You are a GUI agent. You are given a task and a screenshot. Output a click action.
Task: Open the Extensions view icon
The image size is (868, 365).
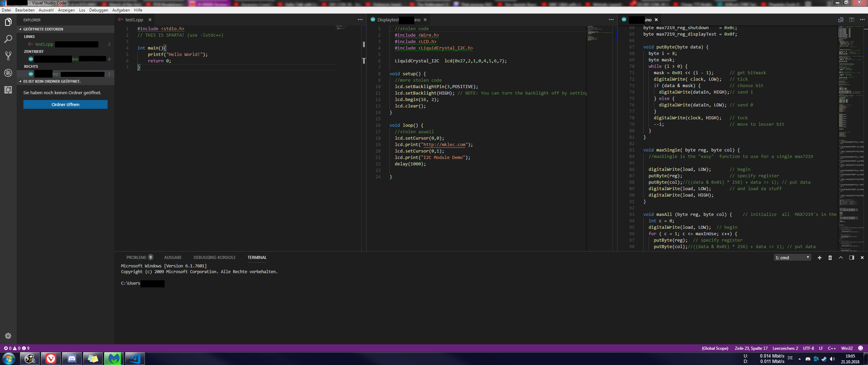click(8, 90)
